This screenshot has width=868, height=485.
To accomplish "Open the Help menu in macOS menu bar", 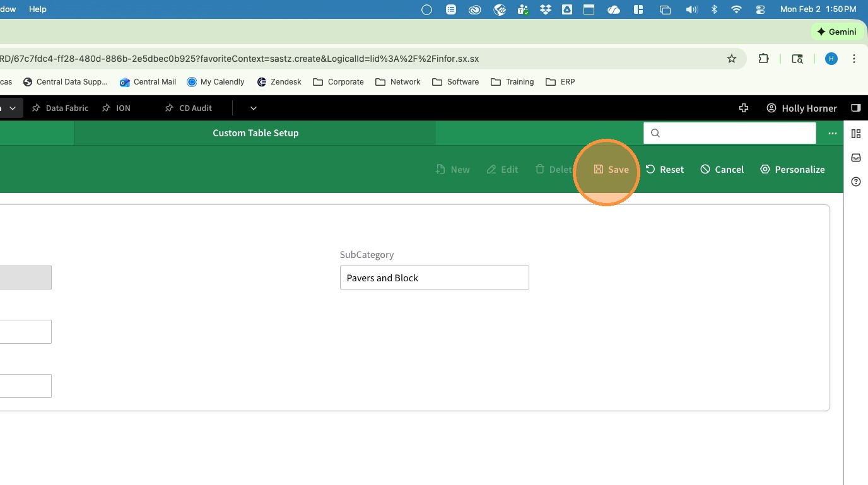I will tap(38, 9).
